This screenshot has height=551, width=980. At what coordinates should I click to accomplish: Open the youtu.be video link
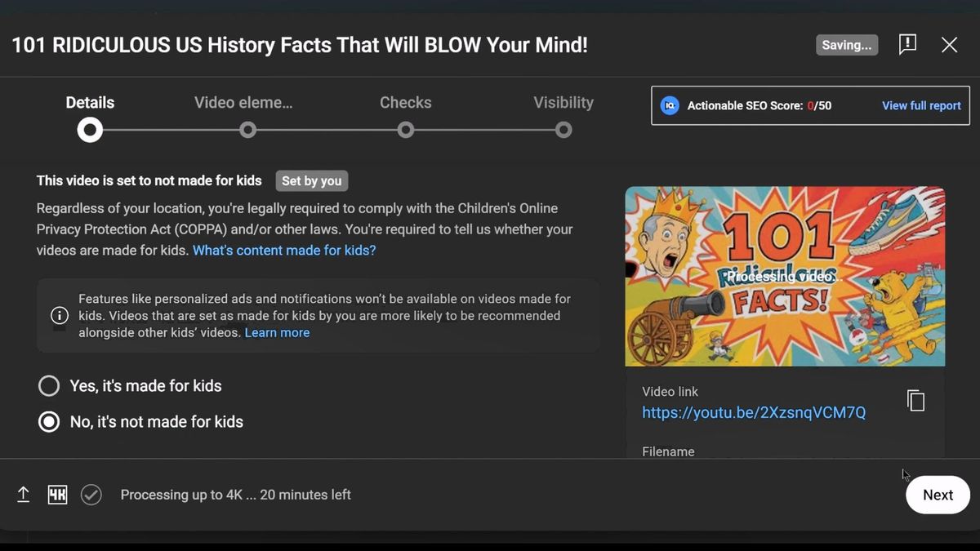754,413
